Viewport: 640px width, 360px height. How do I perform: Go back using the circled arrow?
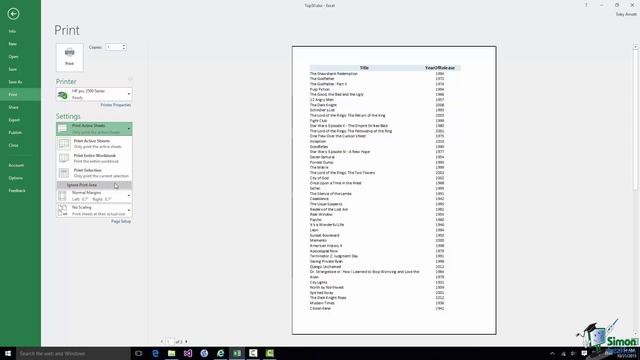13,14
